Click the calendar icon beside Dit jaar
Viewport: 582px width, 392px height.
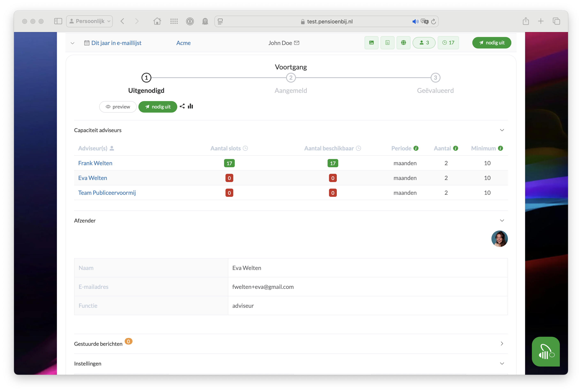[87, 43]
